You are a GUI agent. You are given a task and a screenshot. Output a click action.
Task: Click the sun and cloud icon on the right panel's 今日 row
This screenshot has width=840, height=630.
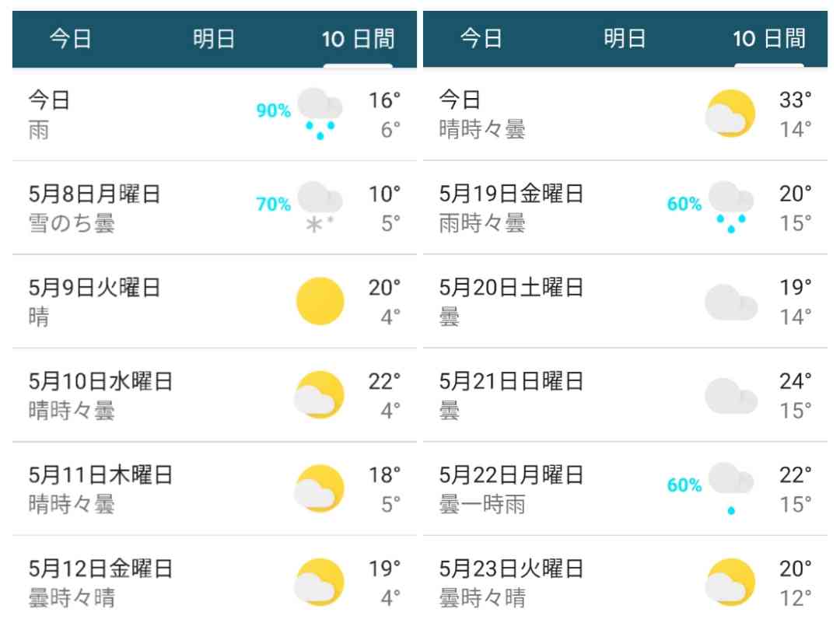coord(730,114)
